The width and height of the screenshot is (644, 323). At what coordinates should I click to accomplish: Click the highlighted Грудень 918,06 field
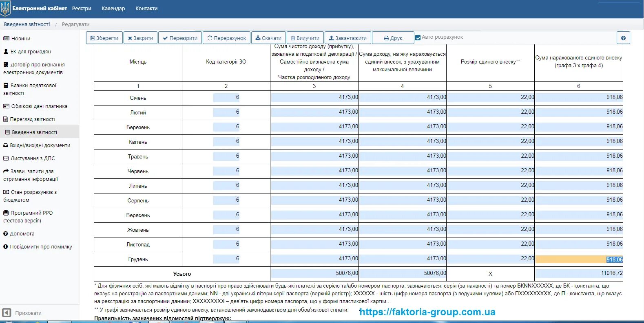pos(579,259)
